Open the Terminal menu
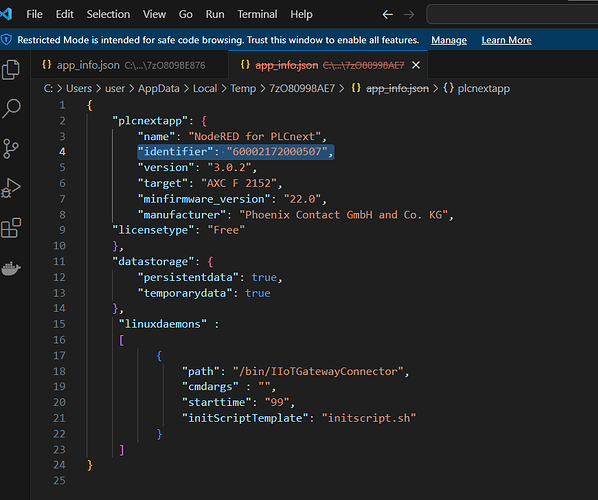This screenshot has height=500, width=598. 257,14
